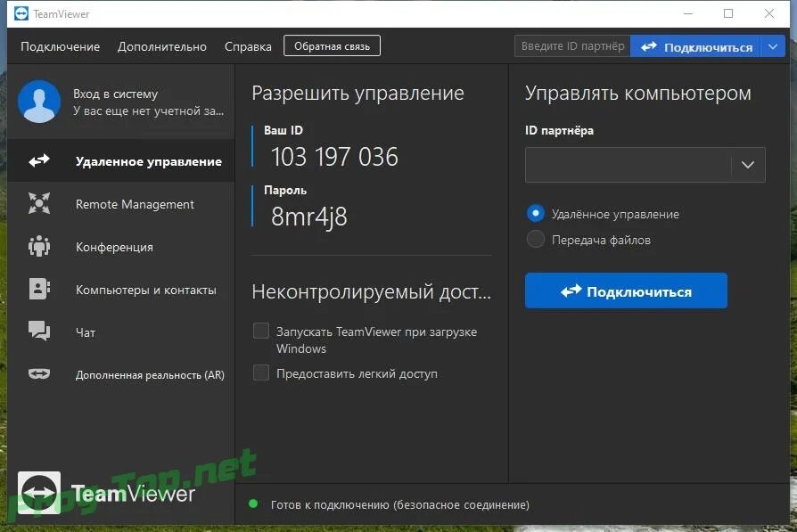Viewport: 797px width, 532px height.
Task: Click the large blue Подключиться button
Action: (626, 291)
